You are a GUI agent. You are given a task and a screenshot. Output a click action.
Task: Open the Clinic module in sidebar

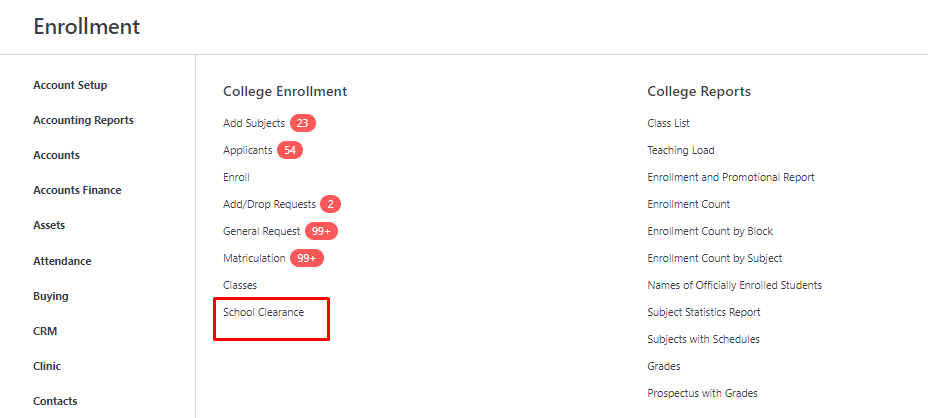pos(47,366)
